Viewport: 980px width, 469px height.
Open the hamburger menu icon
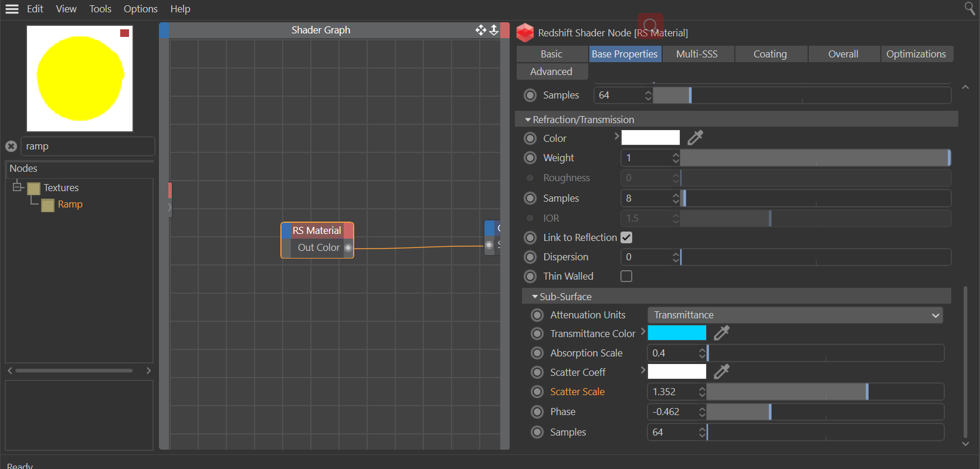pyautogui.click(x=12, y=9)
